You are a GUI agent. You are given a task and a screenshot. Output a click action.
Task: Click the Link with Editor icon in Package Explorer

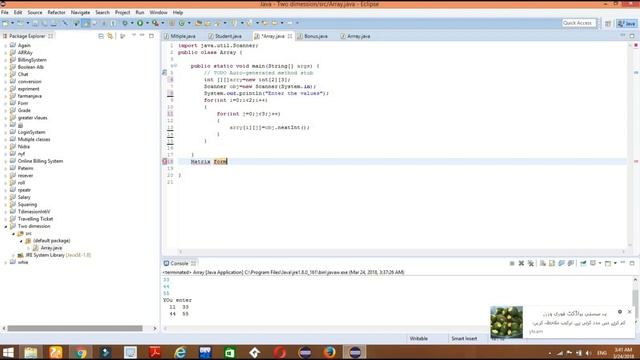click(x=110, y=36)
